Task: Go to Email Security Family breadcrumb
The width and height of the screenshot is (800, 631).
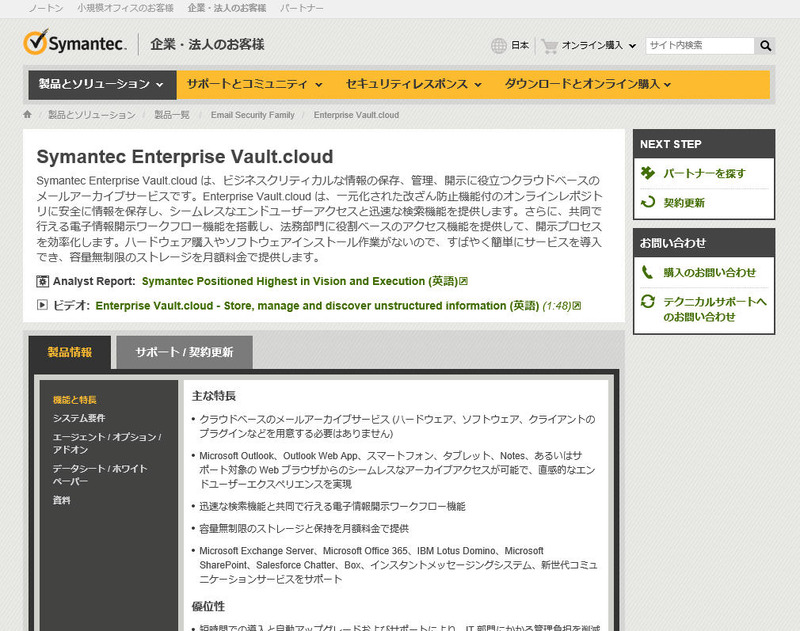Action: [x=252, y=115]
